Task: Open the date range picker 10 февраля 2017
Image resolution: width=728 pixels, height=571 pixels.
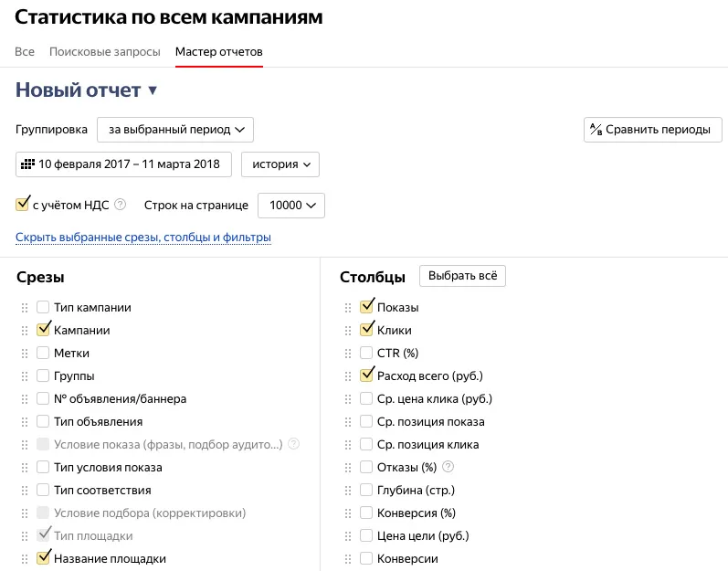Action: pyautogui.click(x=123, y=164)
